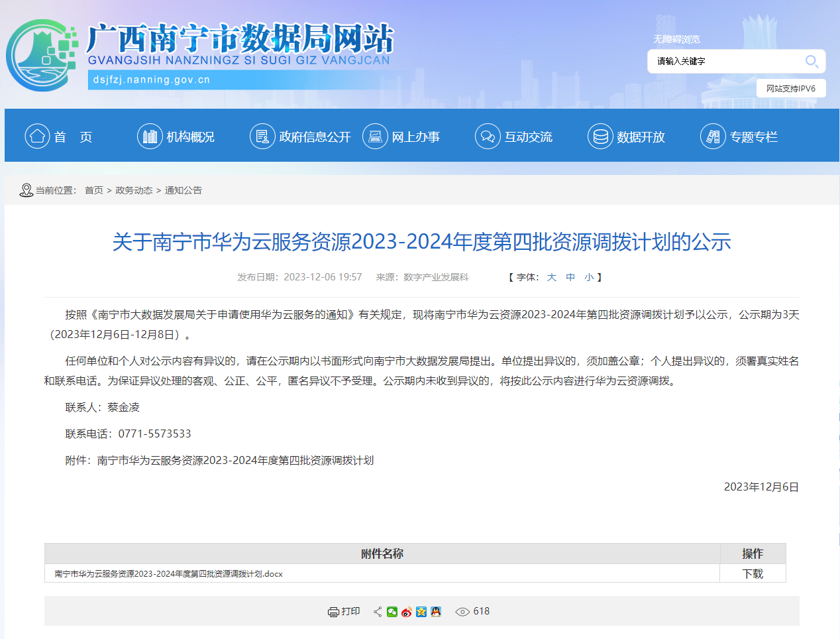Click the database icon beside 数据开放
Image resolution: width=840 pixels, height=639 pixels.
[600, 137]
